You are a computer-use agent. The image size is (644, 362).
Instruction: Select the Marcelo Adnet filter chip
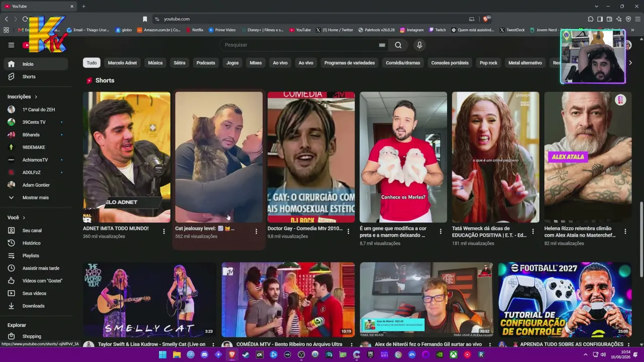tap(122, 63)
